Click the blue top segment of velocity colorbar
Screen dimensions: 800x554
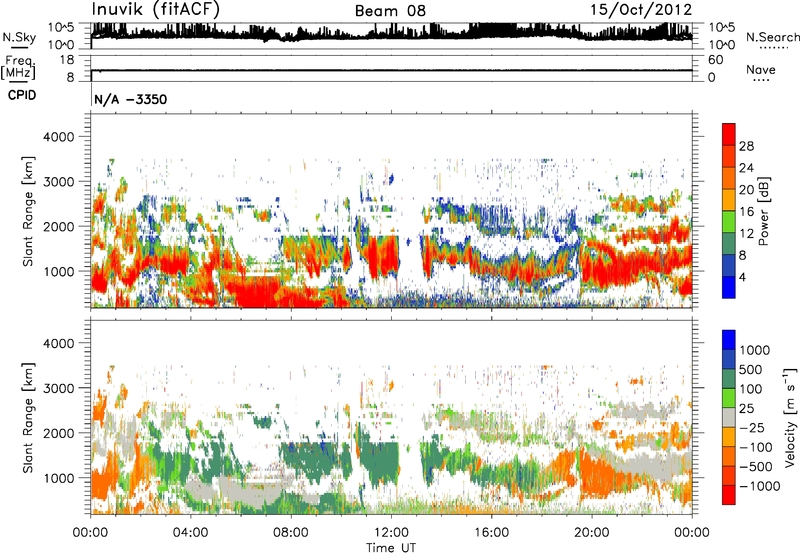(x=729, y=340)
